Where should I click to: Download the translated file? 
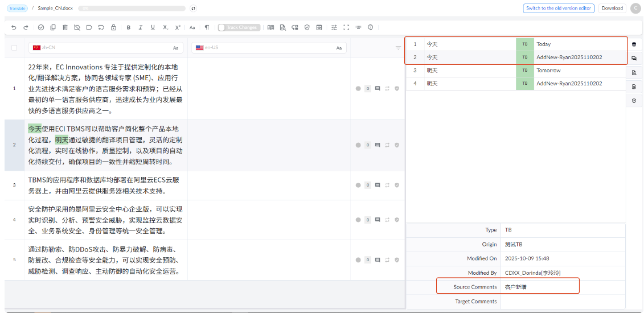click(x=612, y=8)
